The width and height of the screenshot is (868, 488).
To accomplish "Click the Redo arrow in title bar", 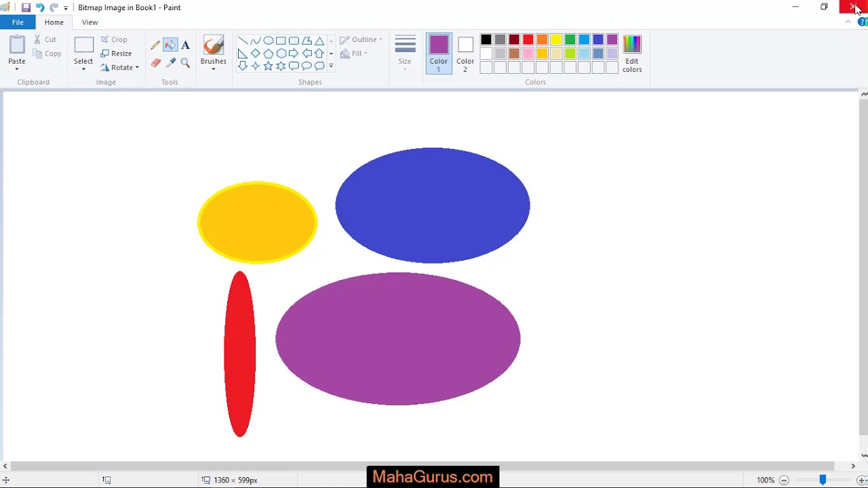I will click(54, 7).
